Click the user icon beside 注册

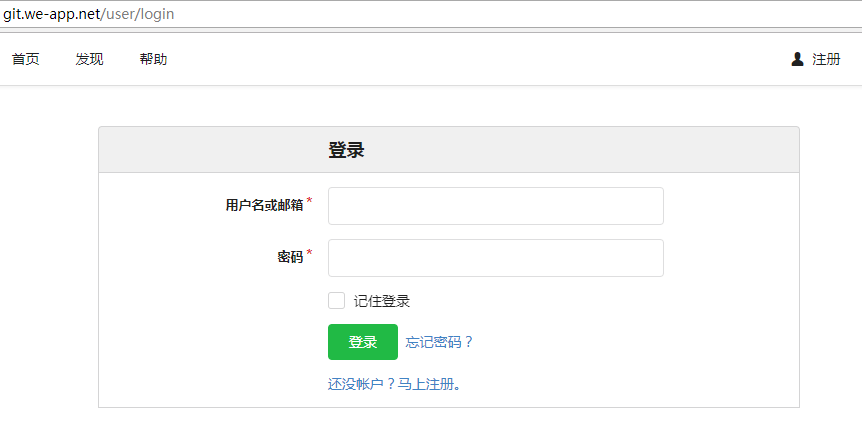coord(797,59)
